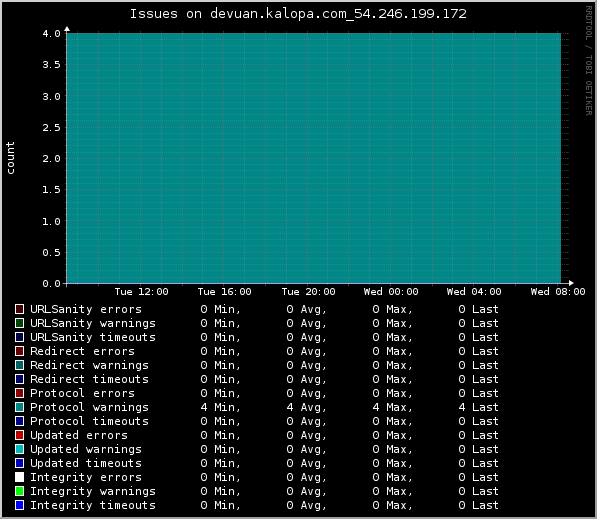Click the RRDTOOL / TOBI OETIKER watermark
The width and height of the screenshot is (597, 519).
coord(589,61)
